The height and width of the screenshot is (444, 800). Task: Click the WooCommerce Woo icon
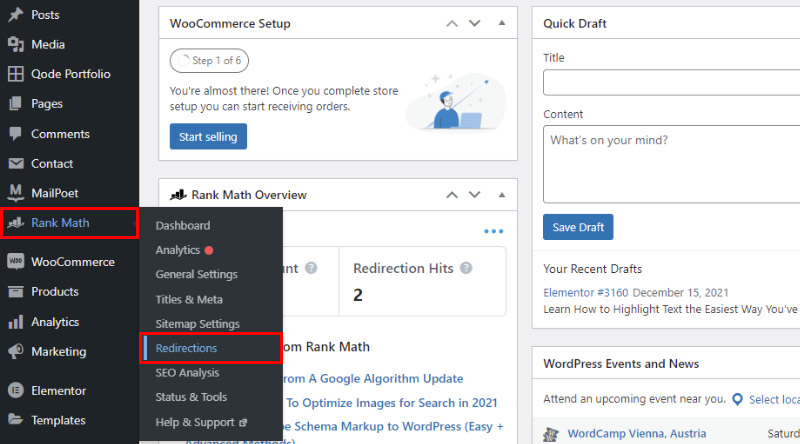(16, 261)
